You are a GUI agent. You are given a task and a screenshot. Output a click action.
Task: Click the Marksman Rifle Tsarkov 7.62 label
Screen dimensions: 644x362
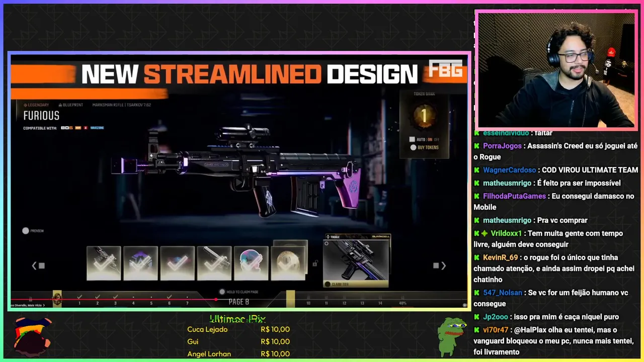coord(122,105)
